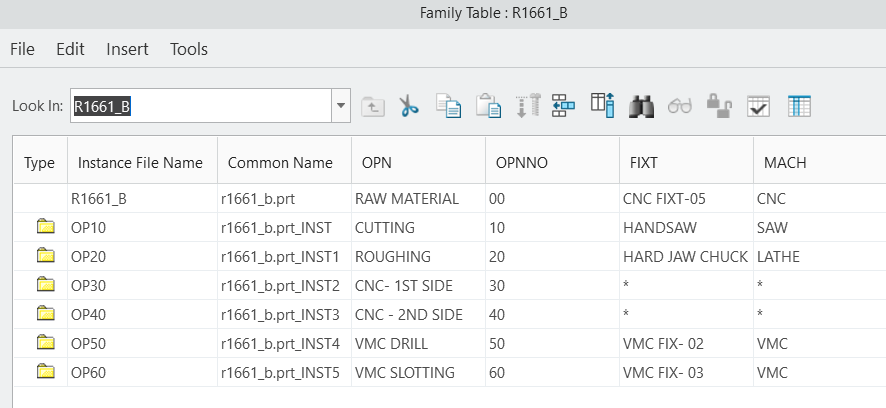Click the patternize instance icon
The height and width of the screenshot is (408, 886).
point(527,106)
